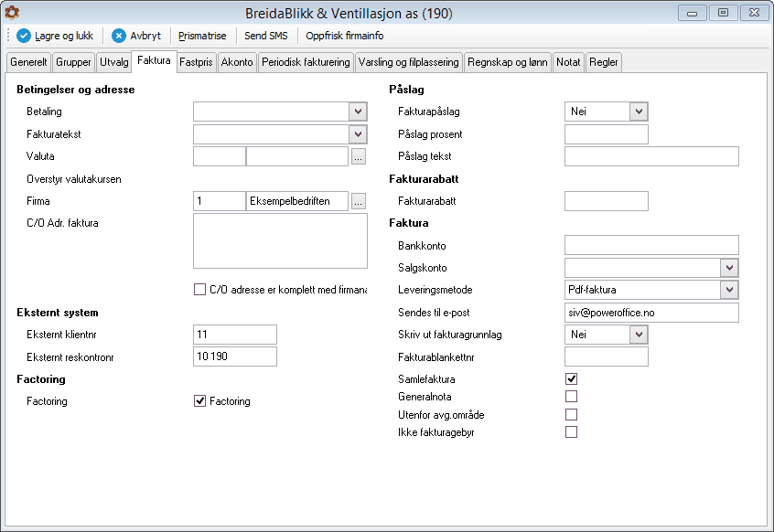
Task: Click Oppfrisk firmainfo button
Action: click(345, 36)
